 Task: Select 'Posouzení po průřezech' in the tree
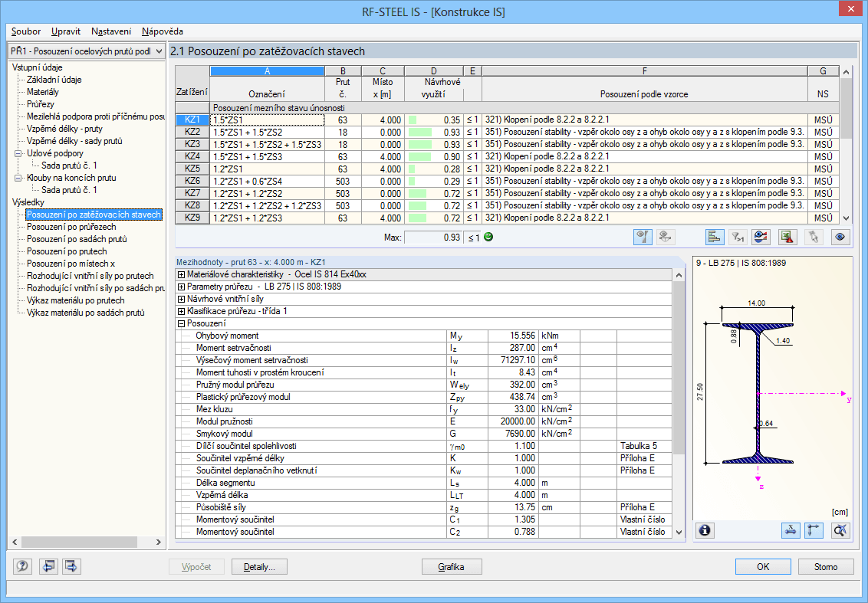[73, 227]
